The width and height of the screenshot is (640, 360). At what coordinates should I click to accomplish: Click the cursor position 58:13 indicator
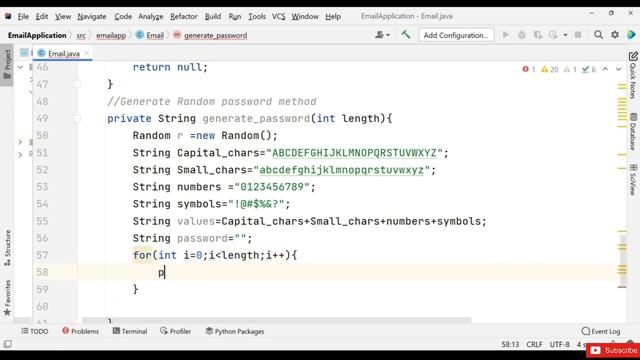[x=510, y=344]
